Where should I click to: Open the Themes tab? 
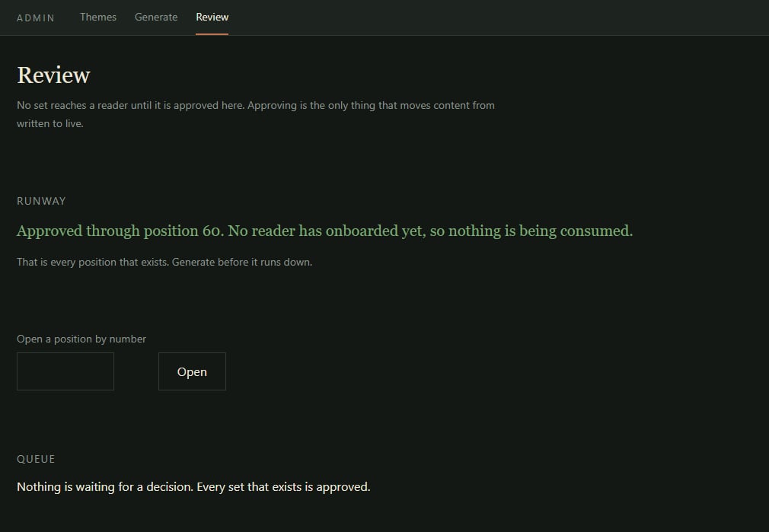tap(98, 18)
